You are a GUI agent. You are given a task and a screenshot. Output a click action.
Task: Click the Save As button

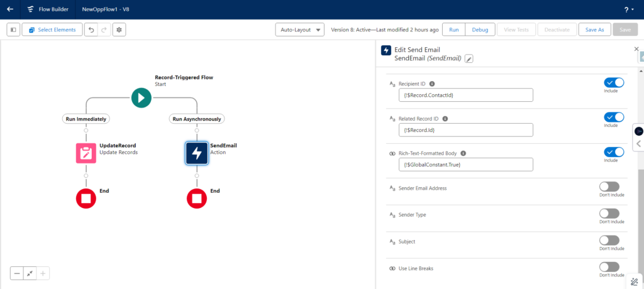(595, 30)
